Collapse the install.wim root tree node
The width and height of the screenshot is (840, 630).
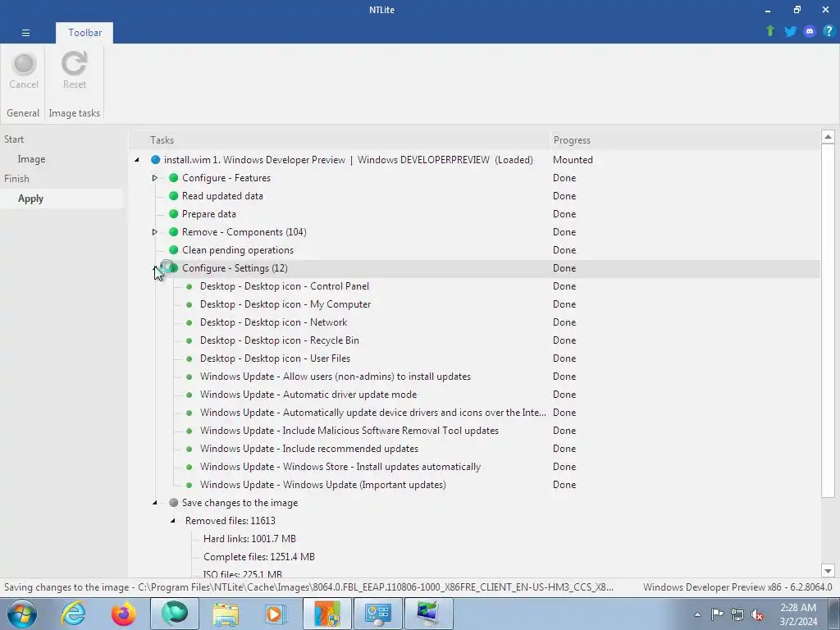coord(137,160)
